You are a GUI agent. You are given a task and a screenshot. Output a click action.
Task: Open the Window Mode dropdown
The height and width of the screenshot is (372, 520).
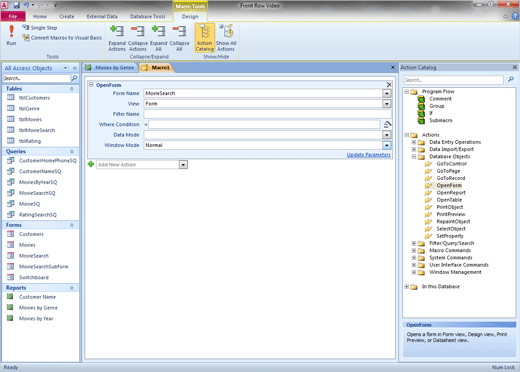coord(386,145)
